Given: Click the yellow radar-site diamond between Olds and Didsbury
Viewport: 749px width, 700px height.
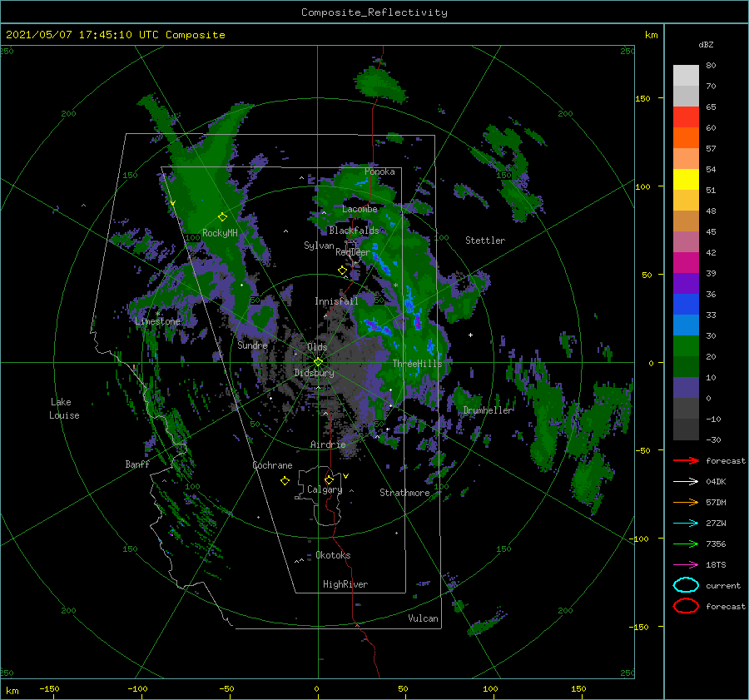Looking at the screenshot, I should tap(318, 362).
